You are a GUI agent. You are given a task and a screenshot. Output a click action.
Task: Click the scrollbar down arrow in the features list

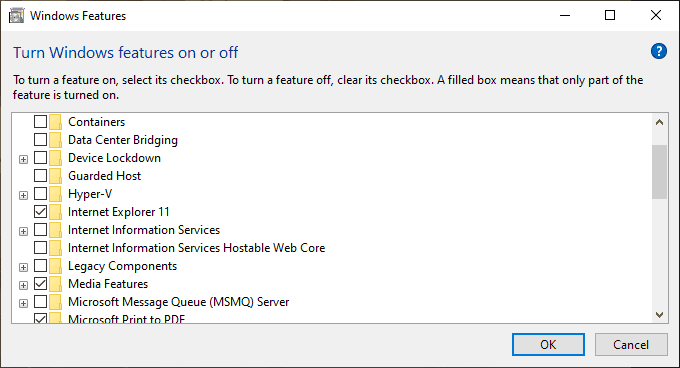659,315
